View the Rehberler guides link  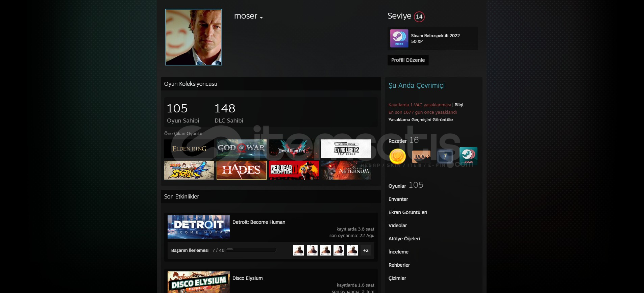[x=399, y=265]
